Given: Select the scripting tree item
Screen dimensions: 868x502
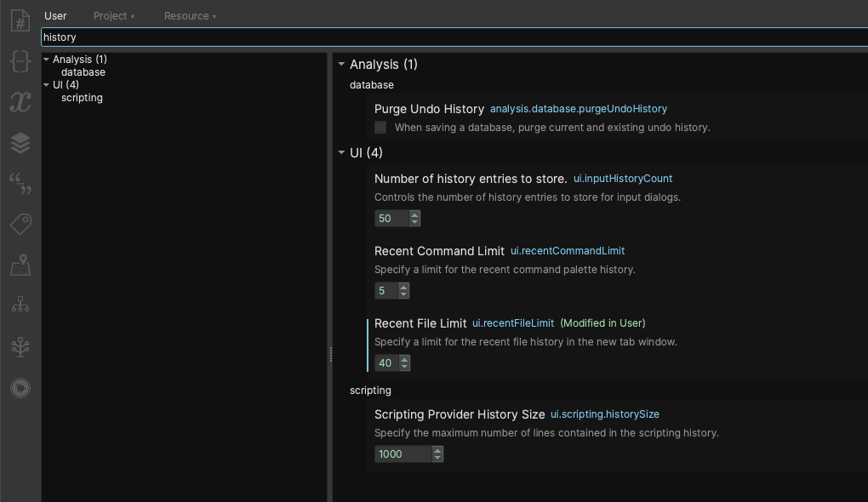Looking at the screenshot, I should (82, 97).
